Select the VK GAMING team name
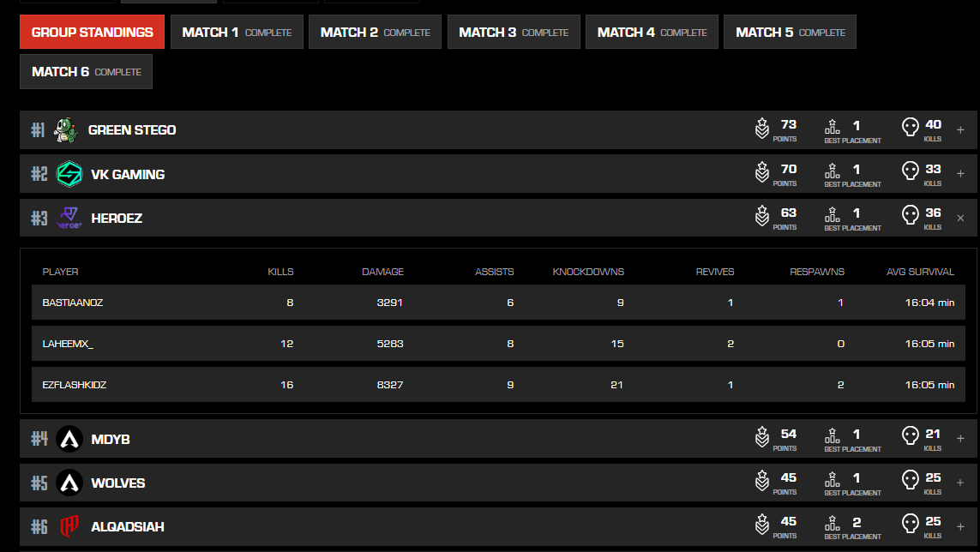The width and height of the screenshot is (980, 552). pyautogui.click(x=128, y=174)
